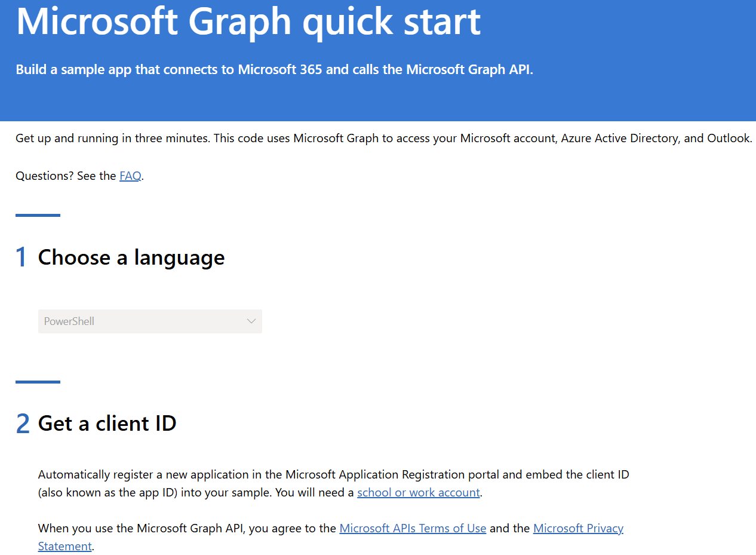The height and width of the screenshot is (555, 756).
Task: Open the FAQ link
Action: tap(130, 176)
